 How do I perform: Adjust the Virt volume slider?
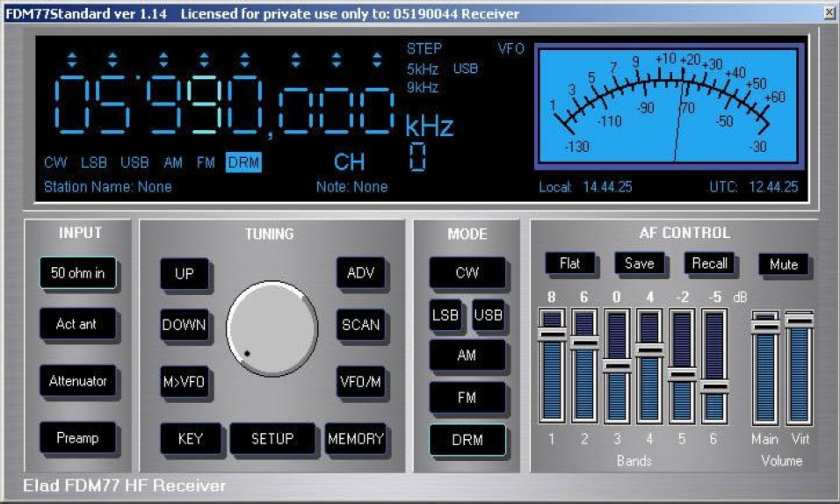(x=799, y=368)
